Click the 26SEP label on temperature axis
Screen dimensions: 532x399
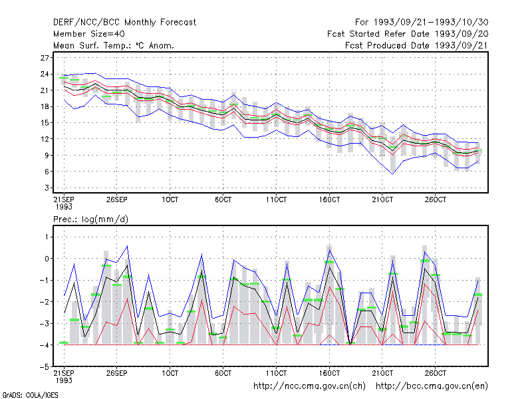(x=117, y=199)
